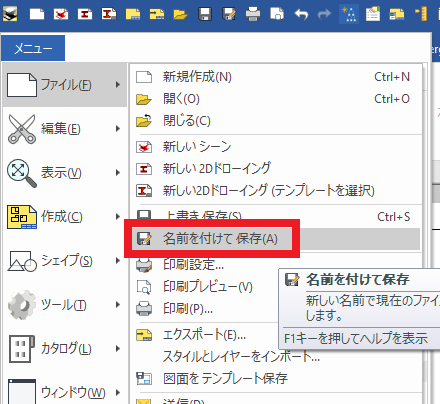The height and width of the screenshot is (404, 440).
Task: Click the save-as floppy with pencil toolbar icon
Action: [229, 14]
